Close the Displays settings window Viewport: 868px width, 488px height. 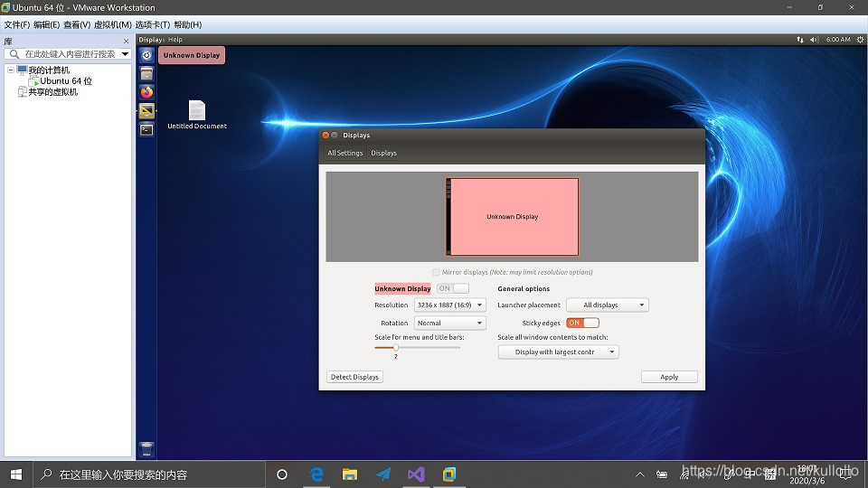(325, 135)
